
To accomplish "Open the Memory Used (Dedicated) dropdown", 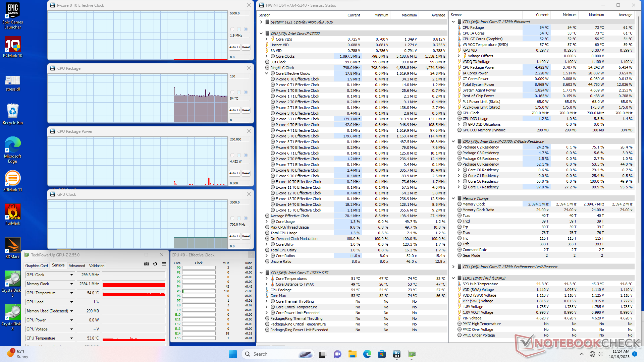I will point(71,311).
